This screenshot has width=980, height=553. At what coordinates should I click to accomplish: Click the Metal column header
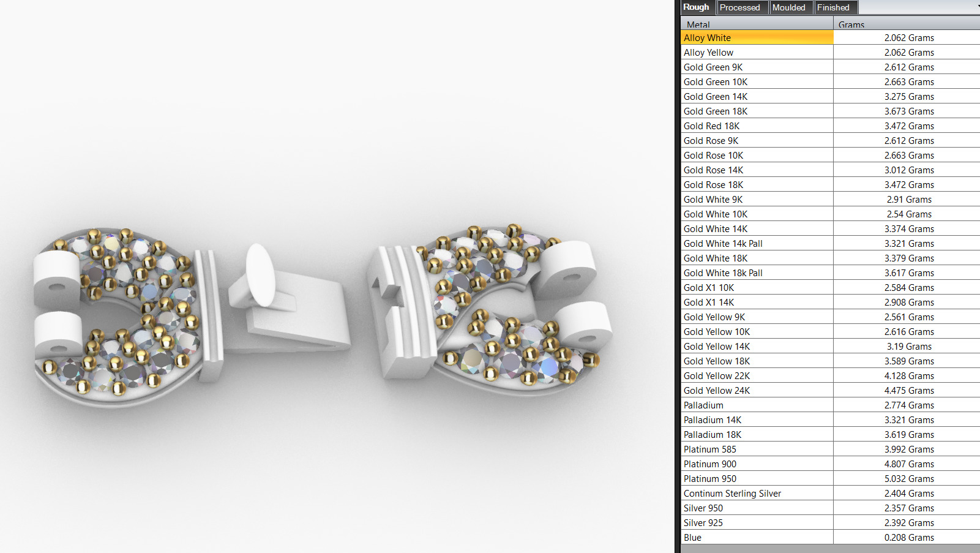point(757,24)
